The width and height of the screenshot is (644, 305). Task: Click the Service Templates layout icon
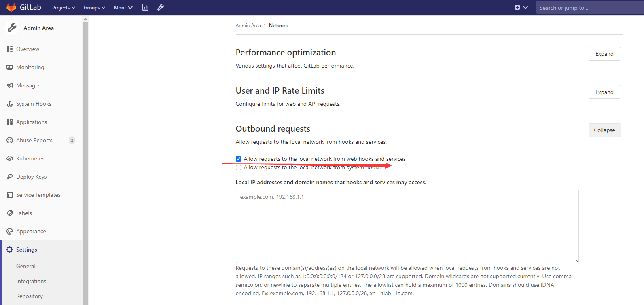[10, 195]
